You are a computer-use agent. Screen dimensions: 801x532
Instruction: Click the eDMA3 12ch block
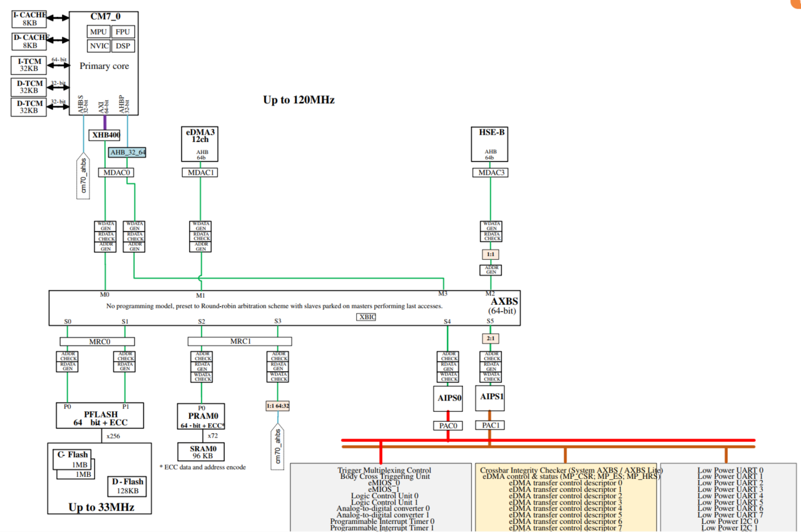pos(200,145)
